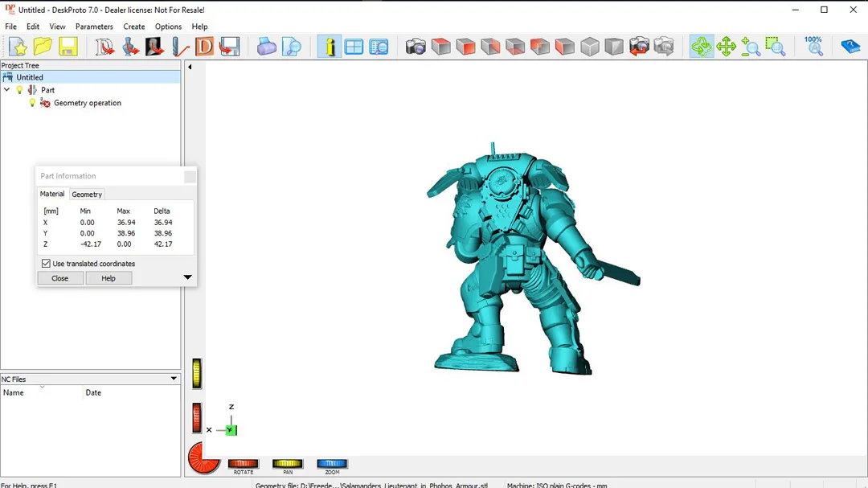Viewport: 868px width, 488px height.
Task: Close Part Information via its title bar box
Action: coord(190,176)
